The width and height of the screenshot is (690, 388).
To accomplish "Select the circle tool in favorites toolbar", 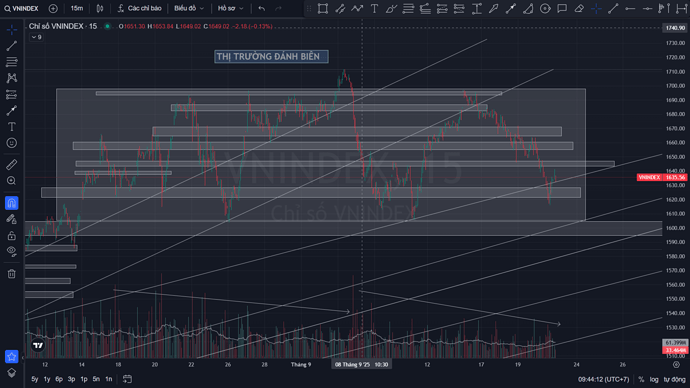I will click(x=545, y=8).
